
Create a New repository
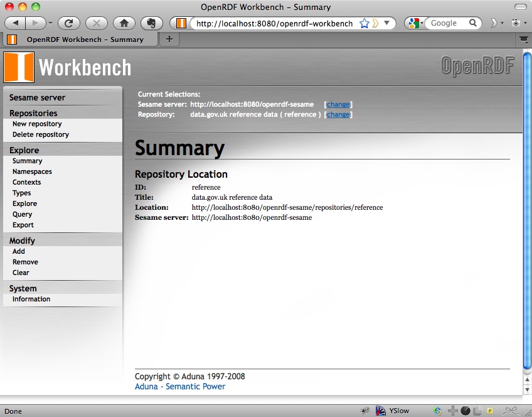pyautogui.click(x=37, y=124)
